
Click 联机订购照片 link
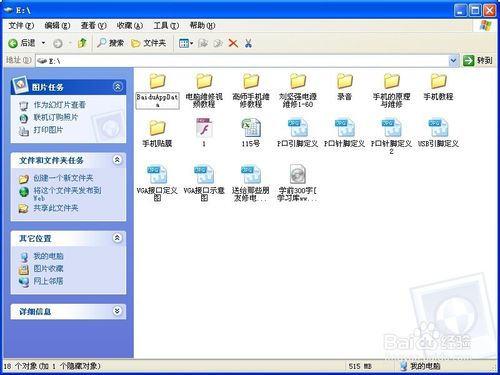[x=56, y=117]
